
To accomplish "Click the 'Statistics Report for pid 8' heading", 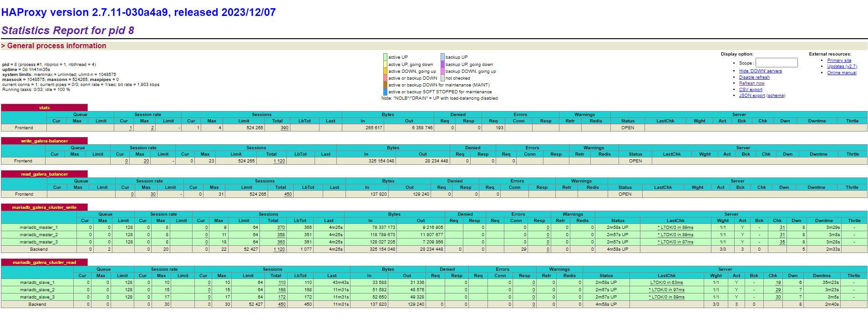I will point(68,30).
